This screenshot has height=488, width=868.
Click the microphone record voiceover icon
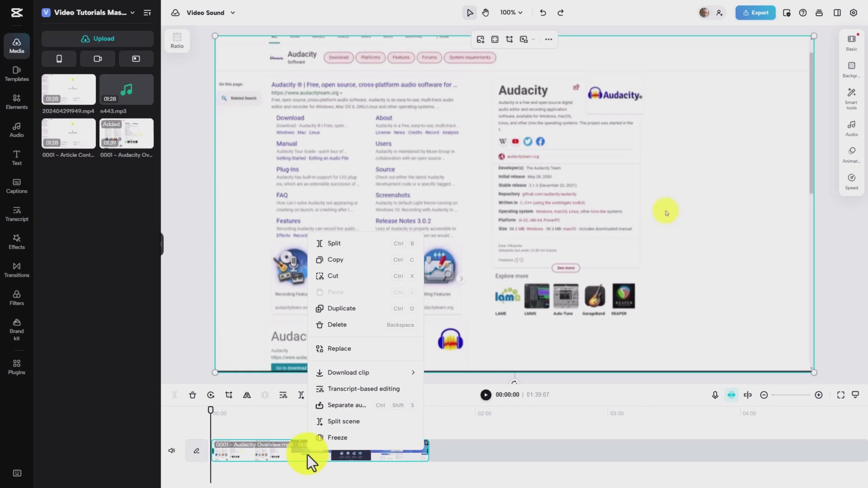[x=715, y=395]
